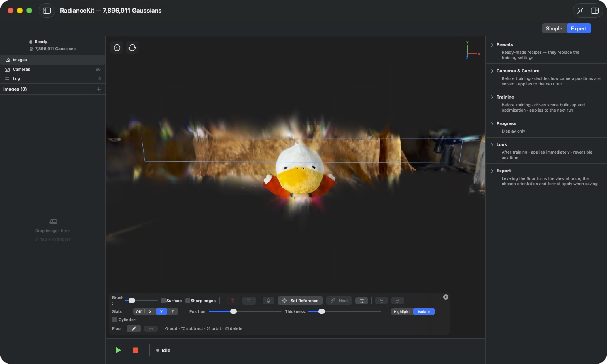This screenshot has width=607, height=364.
Task: Enable the Cylinder checkbox
Action: (115, 320)
